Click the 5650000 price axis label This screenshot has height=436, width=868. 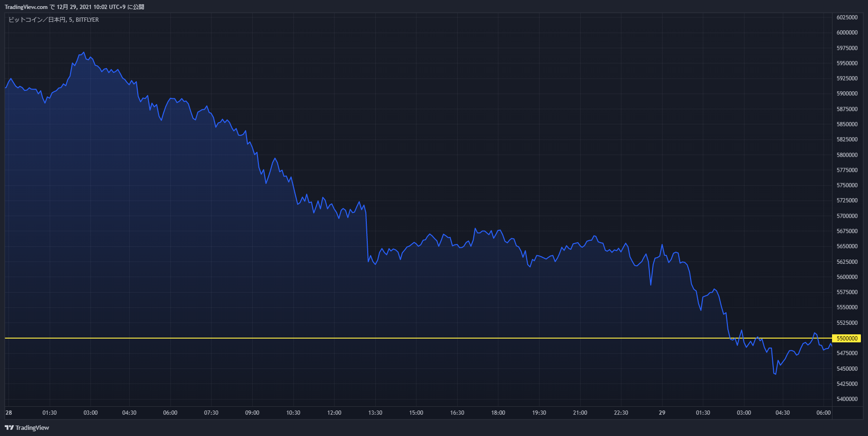[847, 246]
